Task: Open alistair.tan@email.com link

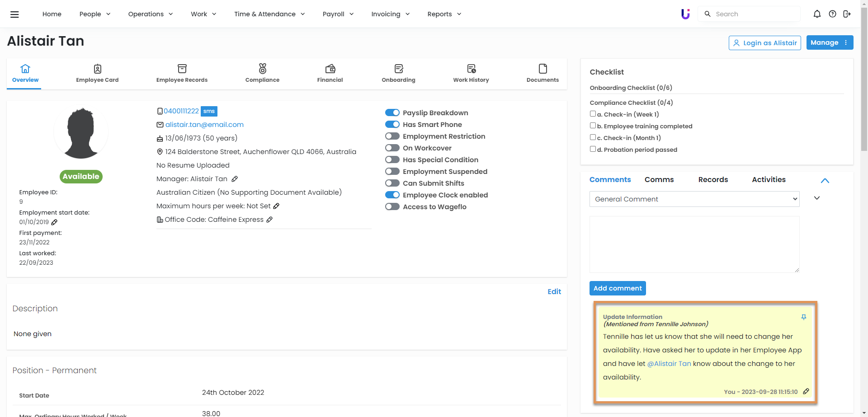Action: coord(204,125)
